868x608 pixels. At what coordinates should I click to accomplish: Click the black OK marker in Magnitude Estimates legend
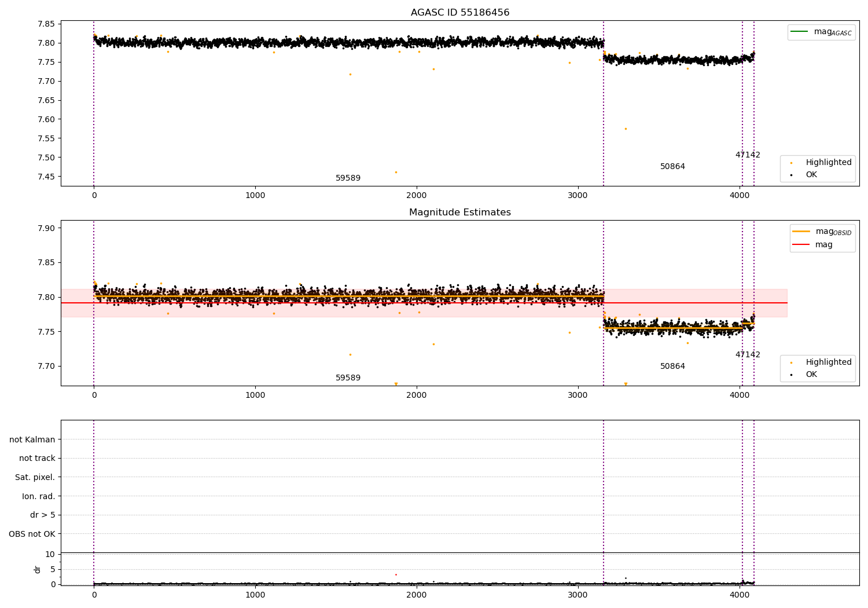(791, 375)
